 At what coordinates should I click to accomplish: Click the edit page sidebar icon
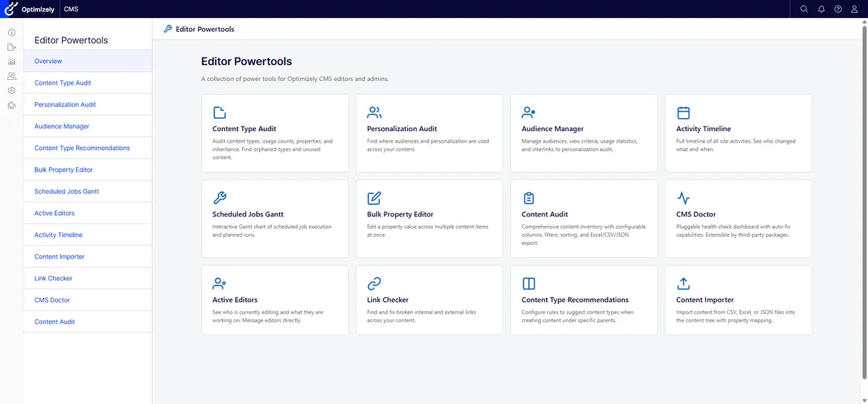(12, 47)
